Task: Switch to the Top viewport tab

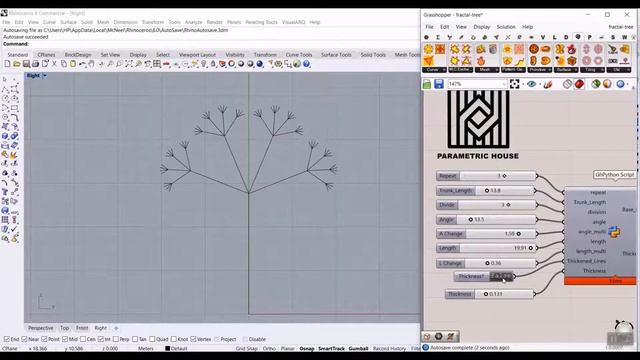Action: 64,328
